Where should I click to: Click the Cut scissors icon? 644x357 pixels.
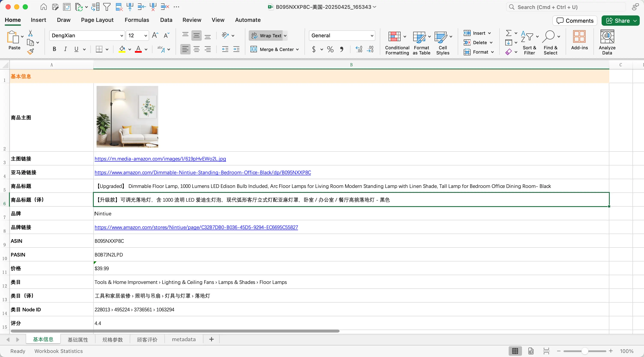coord(30,33)
